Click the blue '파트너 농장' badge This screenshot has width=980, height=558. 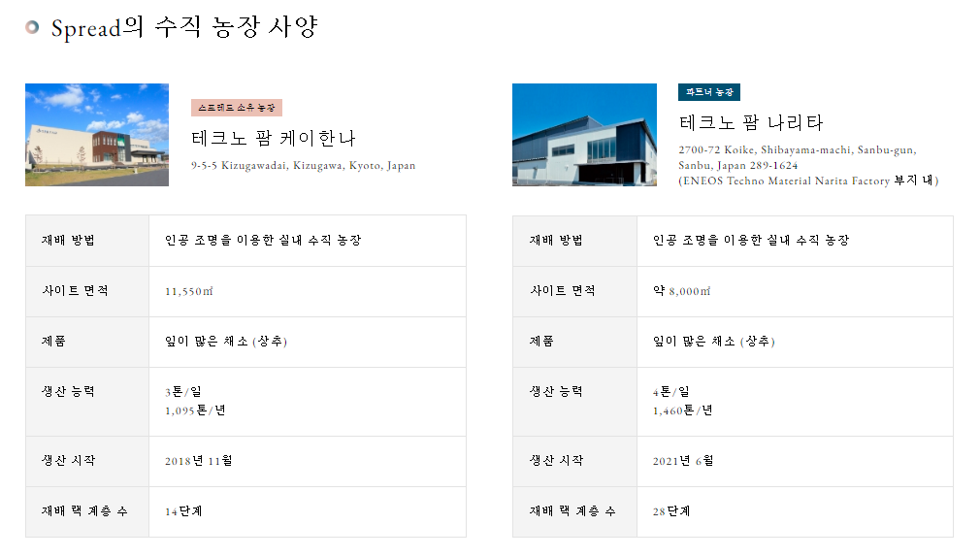709,92
